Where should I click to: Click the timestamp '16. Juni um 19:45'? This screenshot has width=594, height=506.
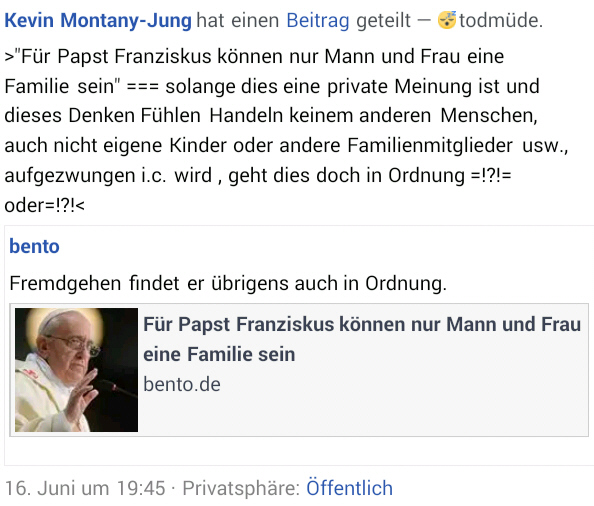[x=85, y=488]
